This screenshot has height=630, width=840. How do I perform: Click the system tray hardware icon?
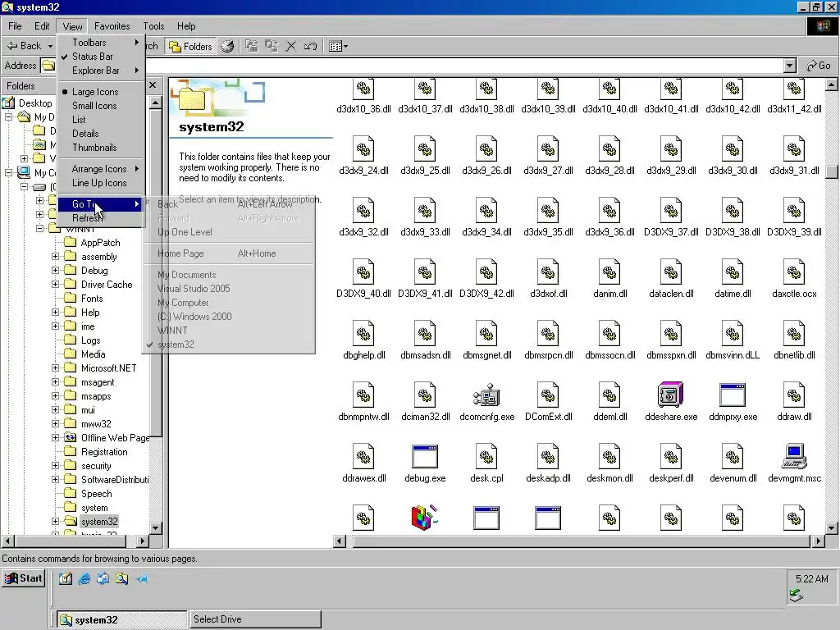click(x=796, y=595)
